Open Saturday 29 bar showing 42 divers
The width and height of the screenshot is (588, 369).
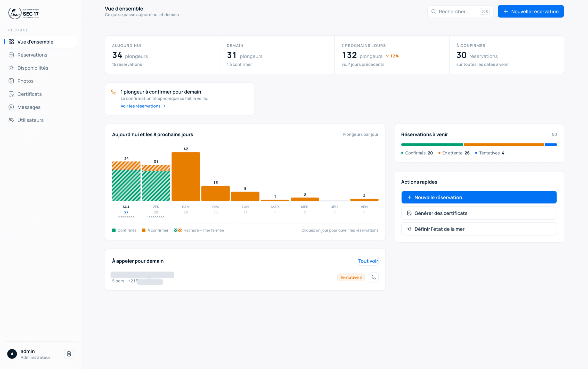(186, 177)
